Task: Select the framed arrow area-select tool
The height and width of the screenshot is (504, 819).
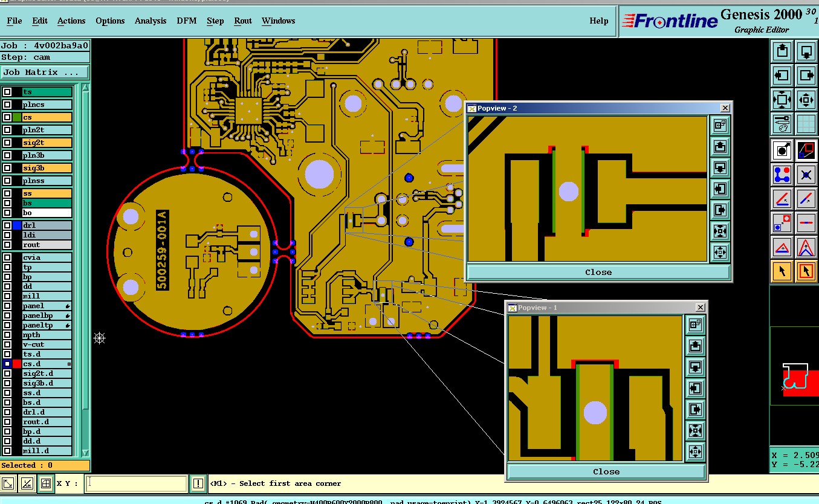Action: coord(806,271)
